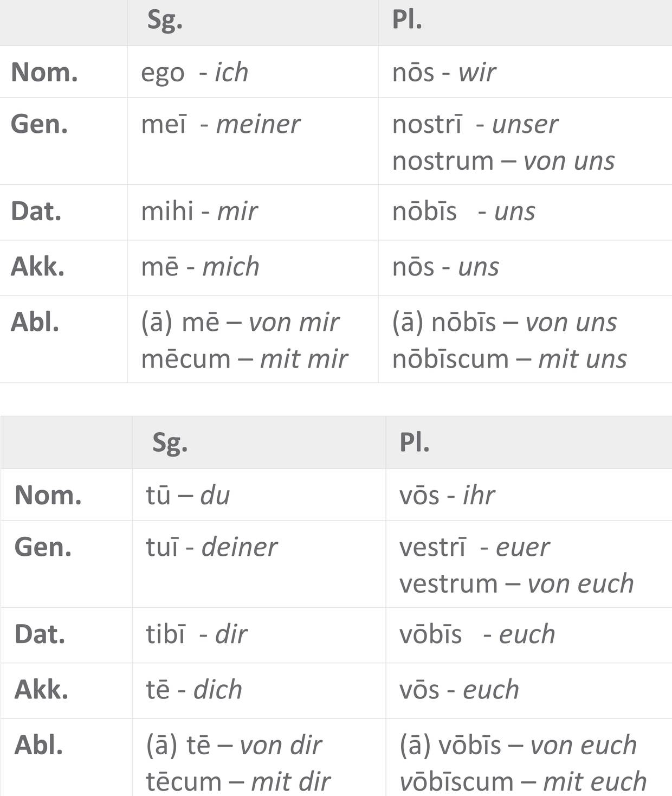Click the 'meī - meiner' genitive cell
Screen dimensions: 672x796
coord(220,124)
